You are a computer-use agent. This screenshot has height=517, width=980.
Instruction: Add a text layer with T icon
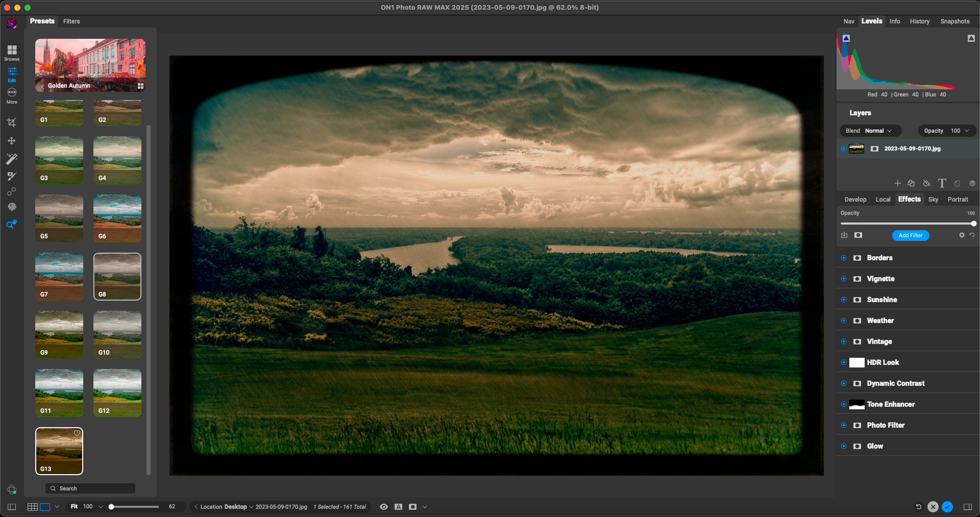[942, 183]
